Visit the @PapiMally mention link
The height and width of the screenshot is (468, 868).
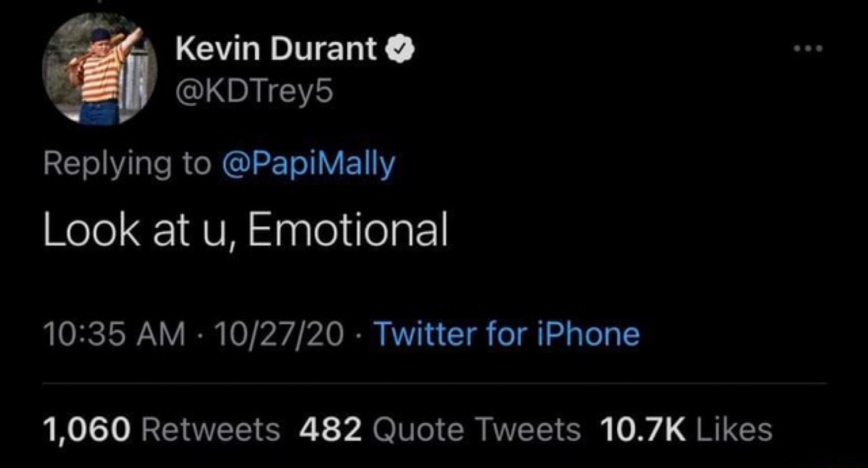coord(308,164)
